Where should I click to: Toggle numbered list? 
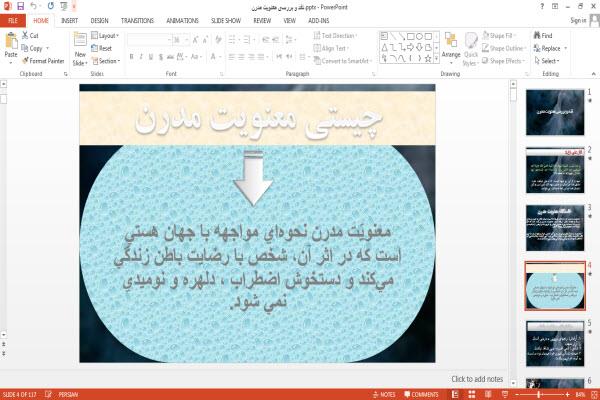point(248,40)
